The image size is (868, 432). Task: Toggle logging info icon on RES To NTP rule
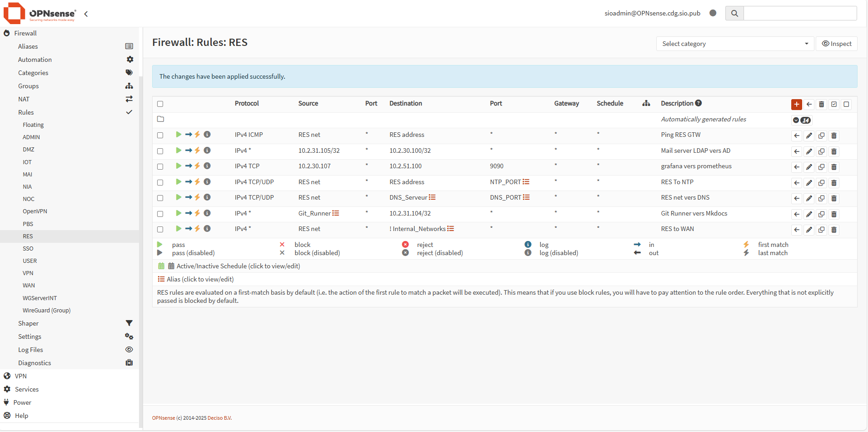click(207, 182)
